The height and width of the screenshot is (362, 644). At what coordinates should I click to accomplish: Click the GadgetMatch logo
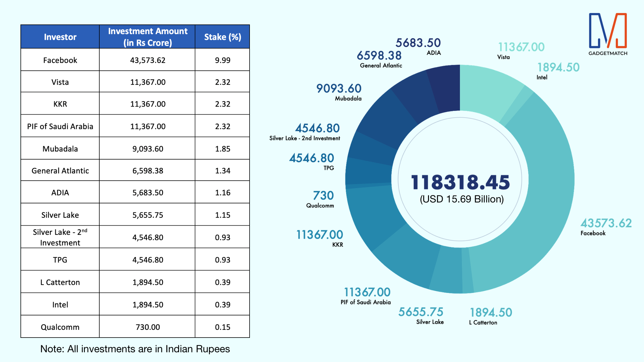(x=608, y=34)
